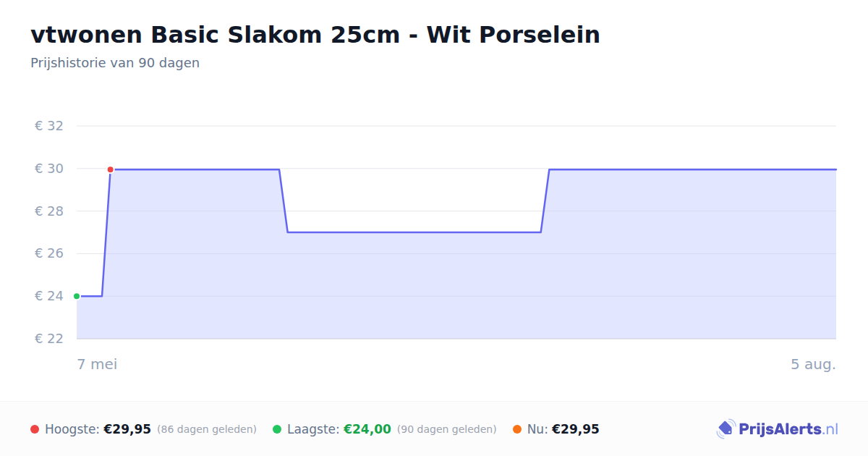868x456 pixels.
Task: Click the Laagste €24,00 price value
Action: tap(367, 429)
